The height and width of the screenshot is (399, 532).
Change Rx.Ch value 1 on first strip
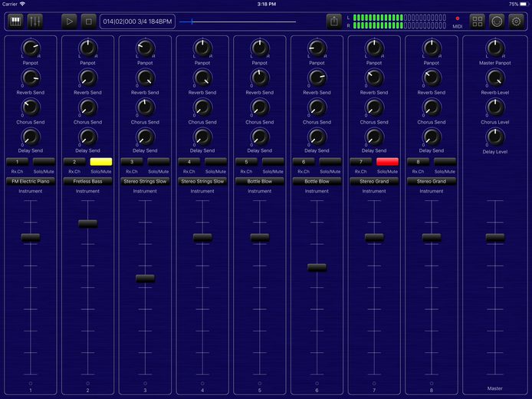click(x=18, y=162)
